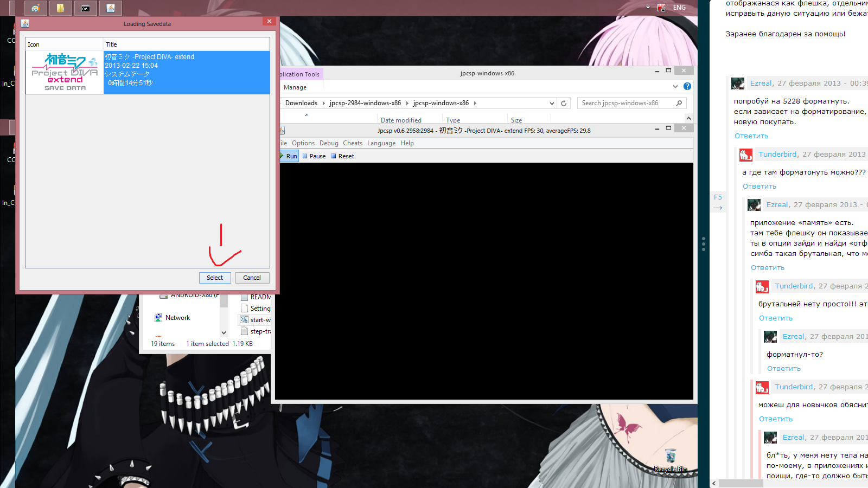Open the address bar history dropdown
This screenshot has width=868, height=488.
(x=552, y=103)
